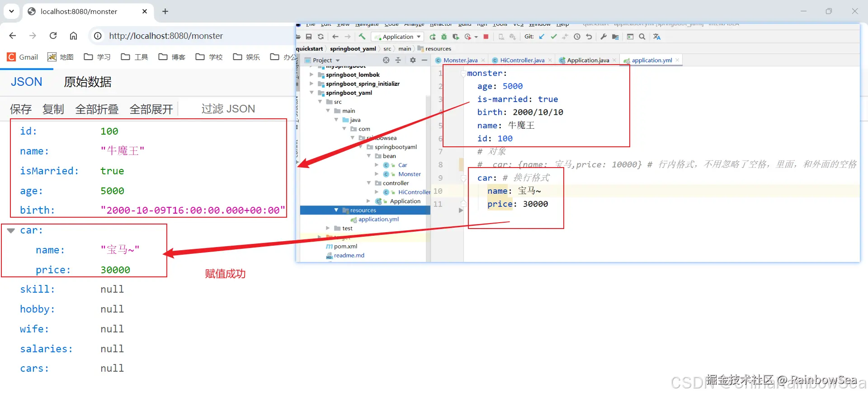Screen dimensions: 868x397
Task: Switch to Monster.java editor tab
Action: [x=460, y=60]
